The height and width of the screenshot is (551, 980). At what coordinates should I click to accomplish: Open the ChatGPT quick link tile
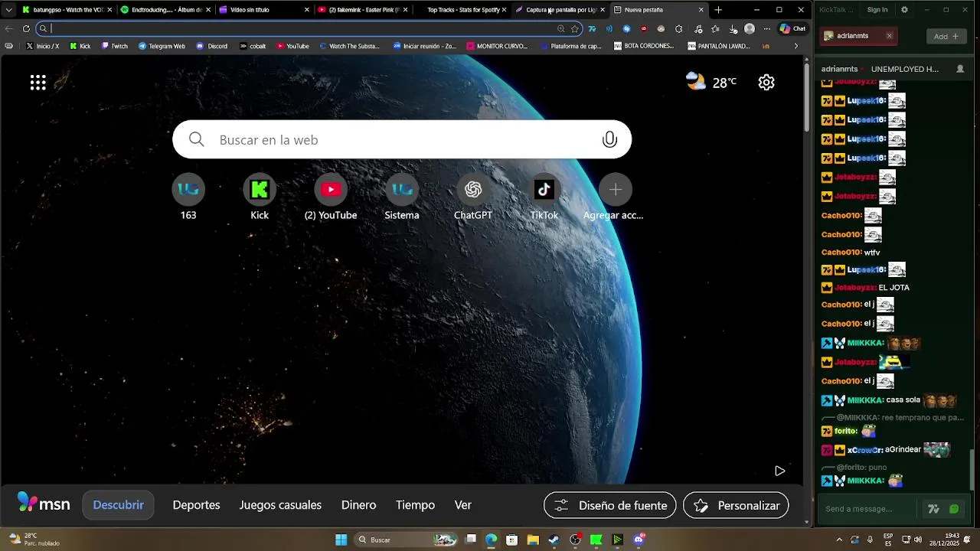coord(473,197)
